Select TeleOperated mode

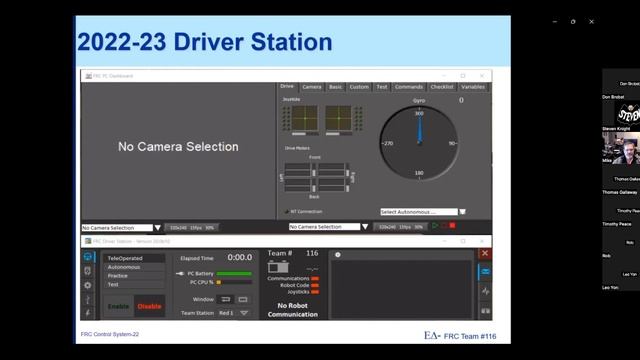pos(134,258)
